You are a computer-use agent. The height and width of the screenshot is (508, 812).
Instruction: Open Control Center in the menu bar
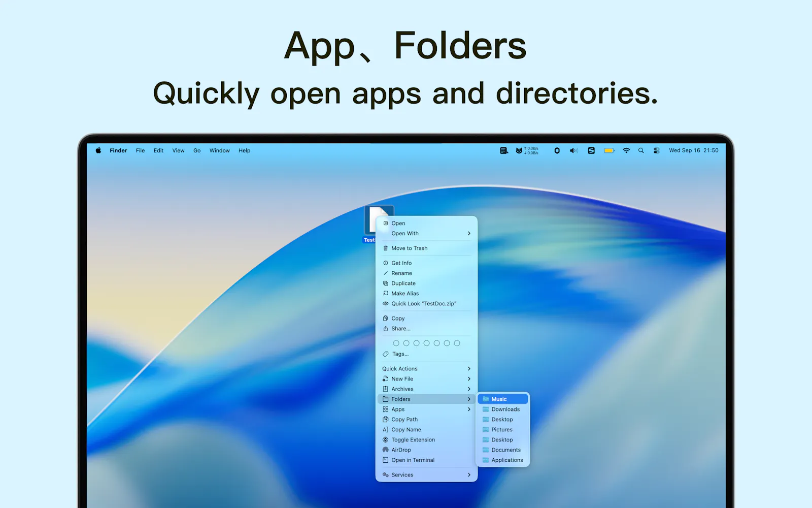click(x=657, y=151)
